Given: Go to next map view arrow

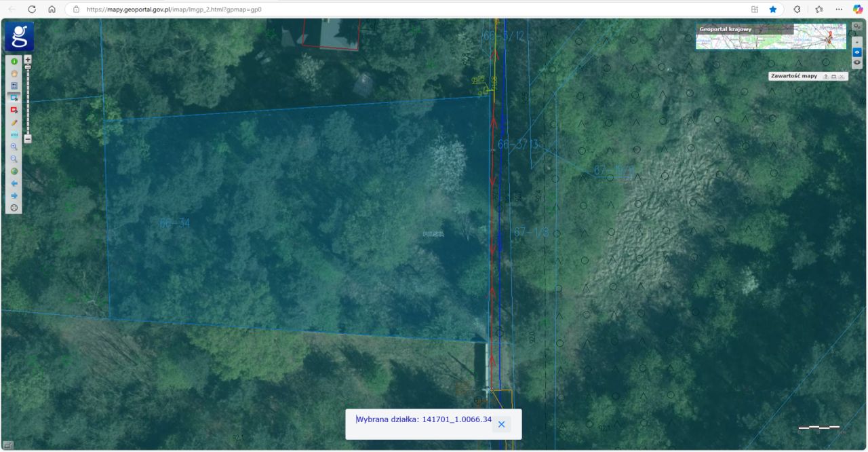Looking at the screenshot, I should 14,195.
